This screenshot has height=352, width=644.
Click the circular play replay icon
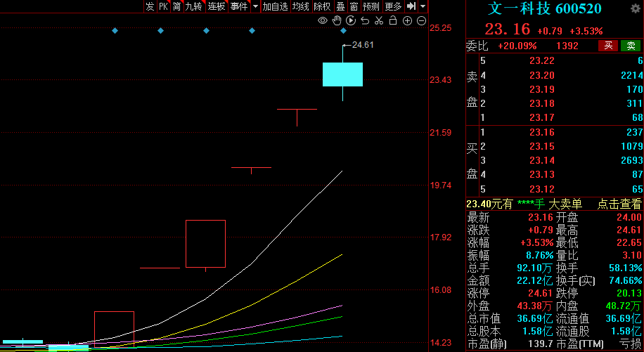[351, 20]
